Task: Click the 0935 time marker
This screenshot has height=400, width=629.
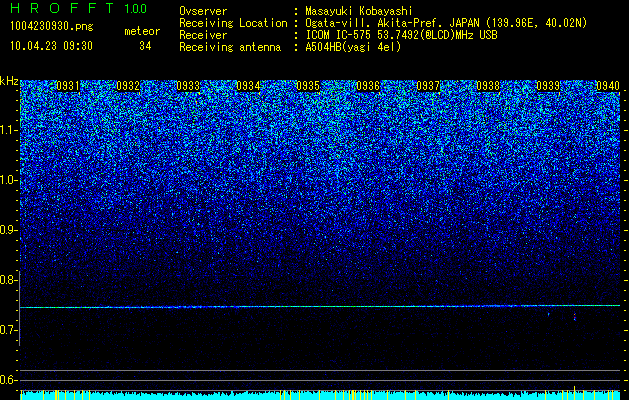Action: tap(308, 86)
